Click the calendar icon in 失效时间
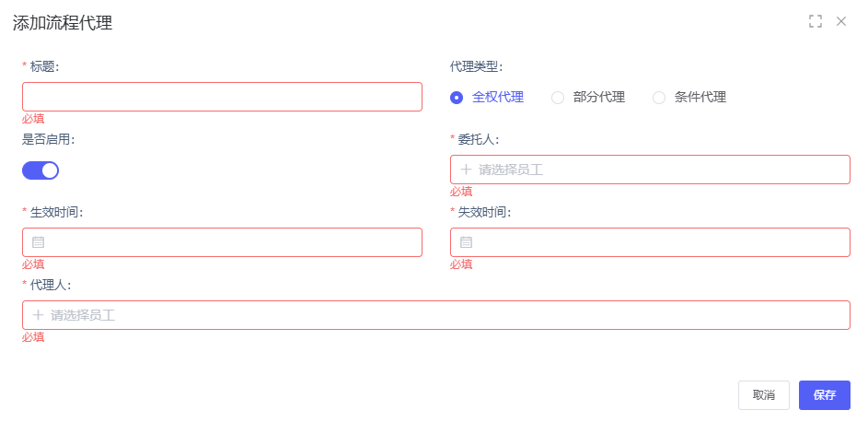Image resolution: width=868 pixels, height=422 pixels. (466, 242)
